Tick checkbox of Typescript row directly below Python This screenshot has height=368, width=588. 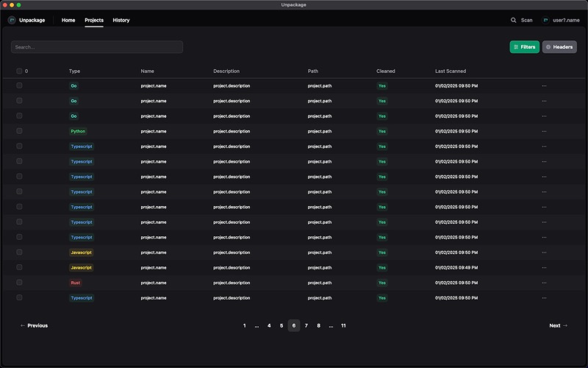click(x=19, y=146)
